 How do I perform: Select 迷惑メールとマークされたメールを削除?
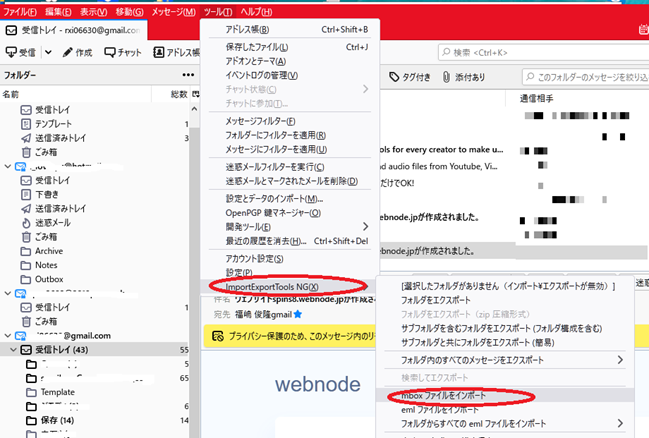click(x=290, y=181)
